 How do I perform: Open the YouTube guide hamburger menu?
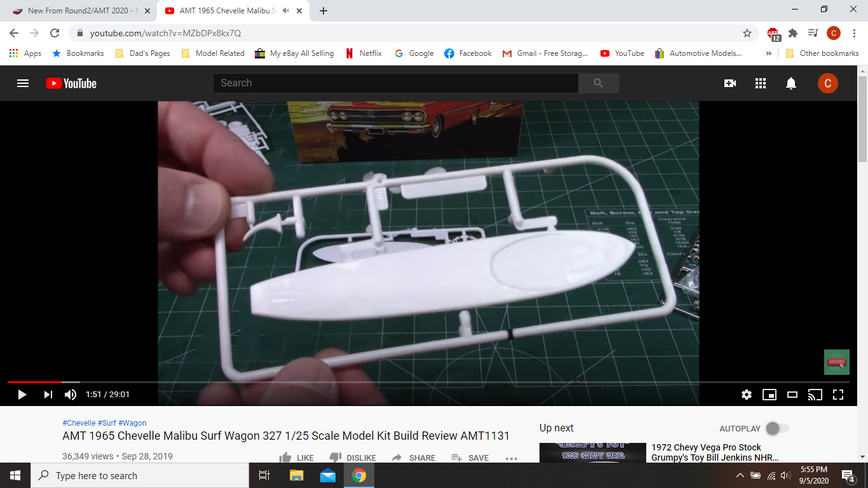pyautogui.click(x=23, y=83)
